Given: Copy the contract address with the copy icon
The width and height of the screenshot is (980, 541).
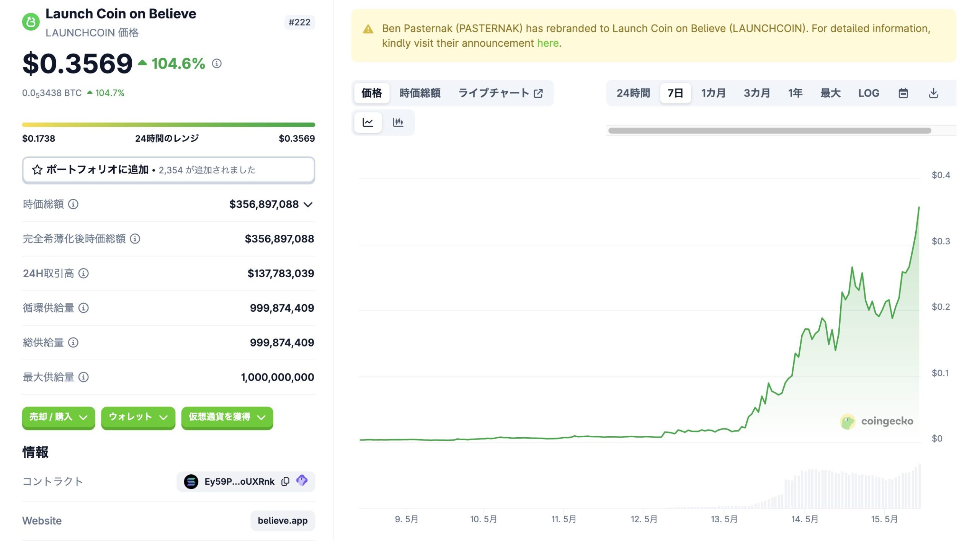Looking at the screenshot, I should [x=285, y=481].
